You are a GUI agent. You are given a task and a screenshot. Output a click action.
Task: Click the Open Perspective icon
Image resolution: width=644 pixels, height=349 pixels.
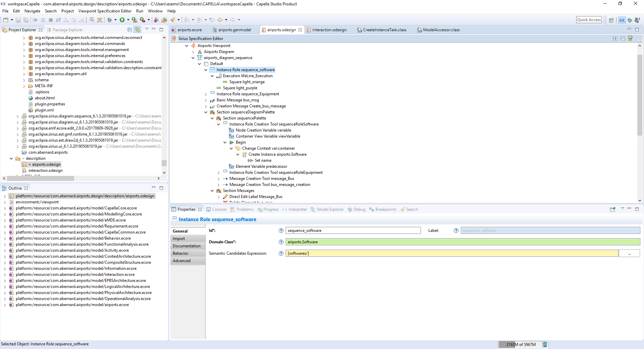tap(611, 20)
